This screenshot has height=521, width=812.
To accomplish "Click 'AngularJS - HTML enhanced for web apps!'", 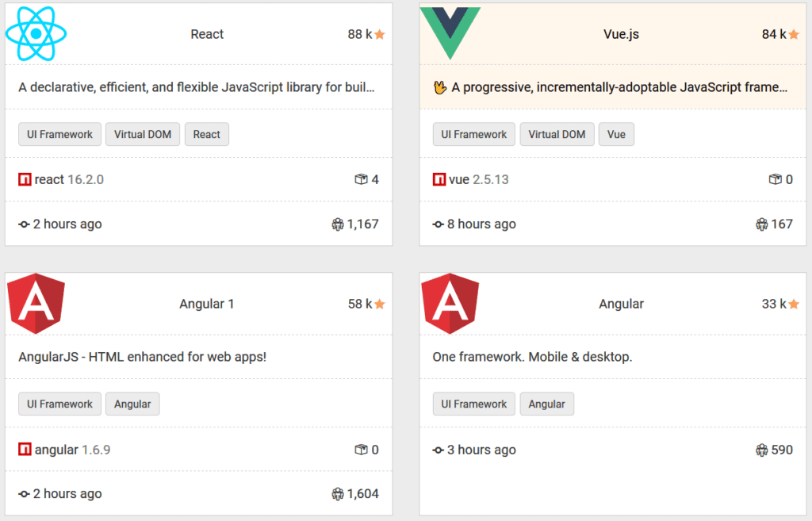I will pos(143,357).
